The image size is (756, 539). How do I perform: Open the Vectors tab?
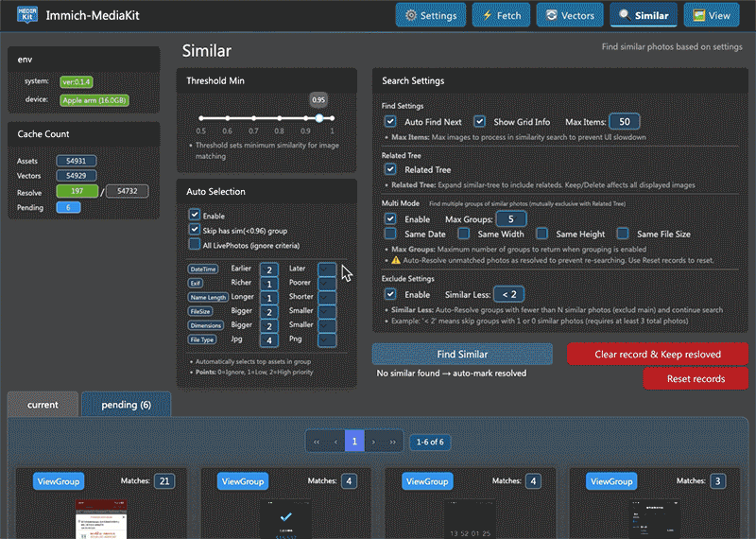(570, 15)
